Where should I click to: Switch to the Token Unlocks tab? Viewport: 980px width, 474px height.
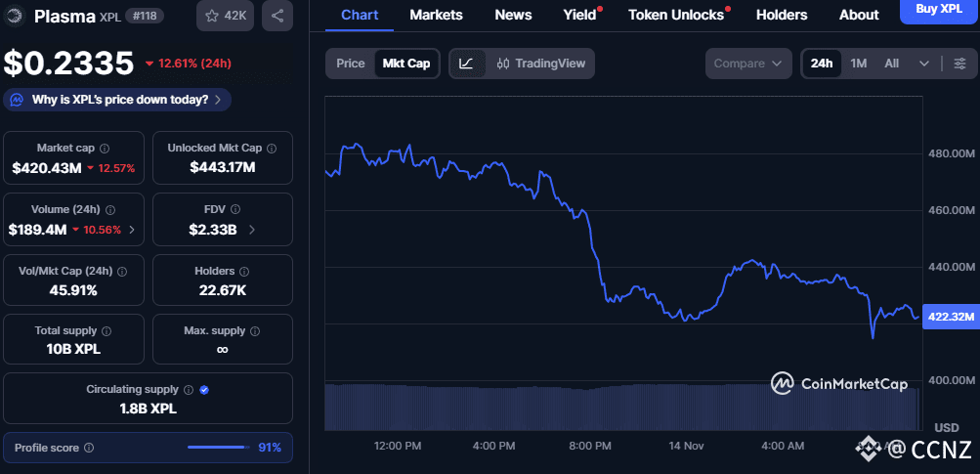point(676,15)
